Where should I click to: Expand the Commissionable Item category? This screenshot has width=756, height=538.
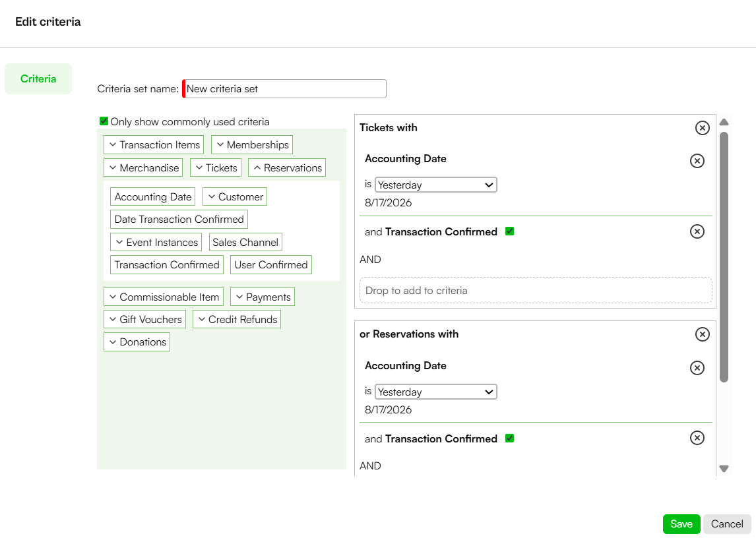pyautogui.click(x=164, y=297)
